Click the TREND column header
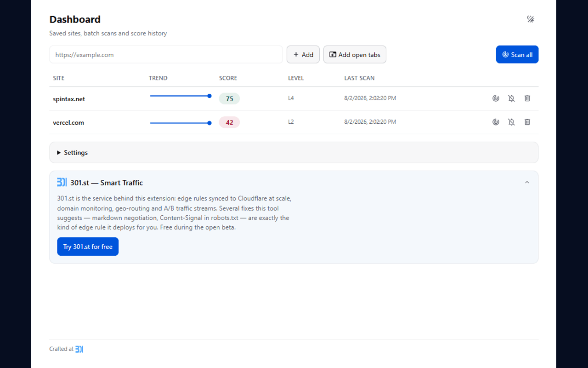Viewport: 588px width, 368px height. (x=158, y=78)
